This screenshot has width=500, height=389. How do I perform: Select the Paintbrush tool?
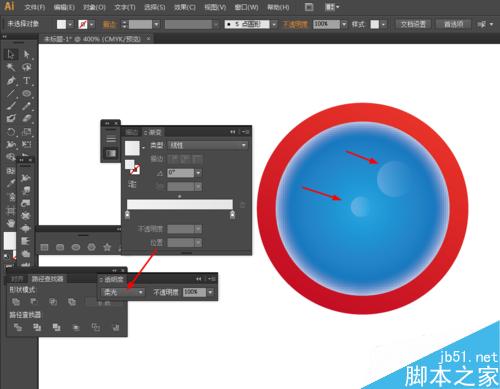click(x=11, y=106)
